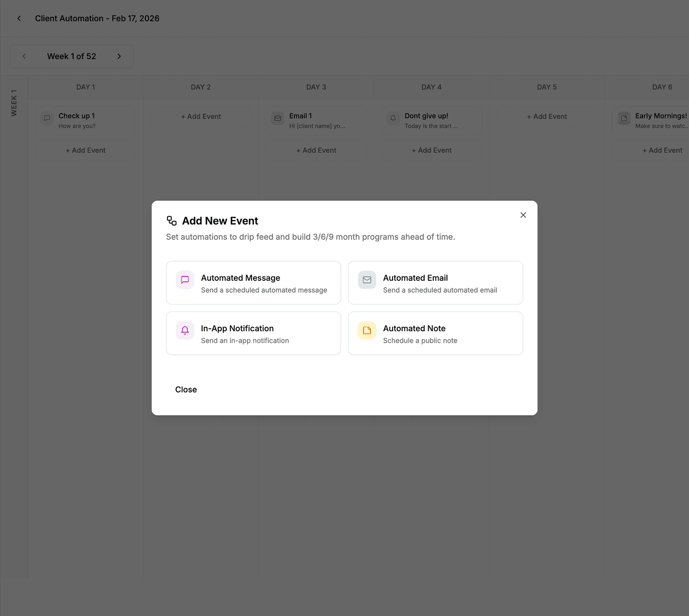689x616 pixels.
Task: Click the DAY 5 column header
Action: 547,87
